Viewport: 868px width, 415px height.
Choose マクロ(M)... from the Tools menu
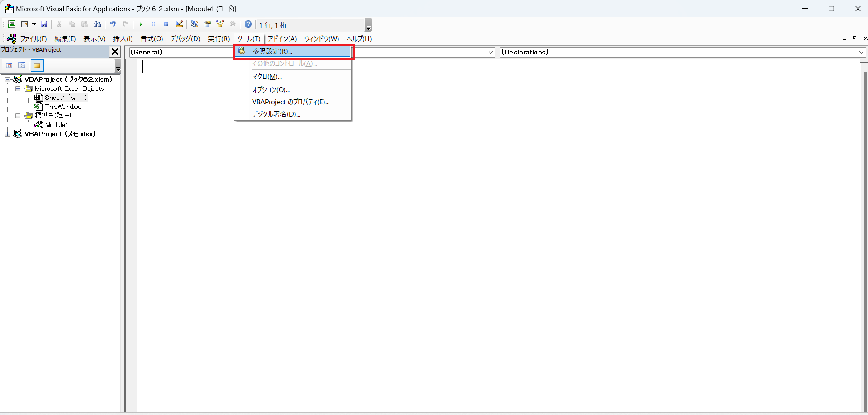click(293, 77)
